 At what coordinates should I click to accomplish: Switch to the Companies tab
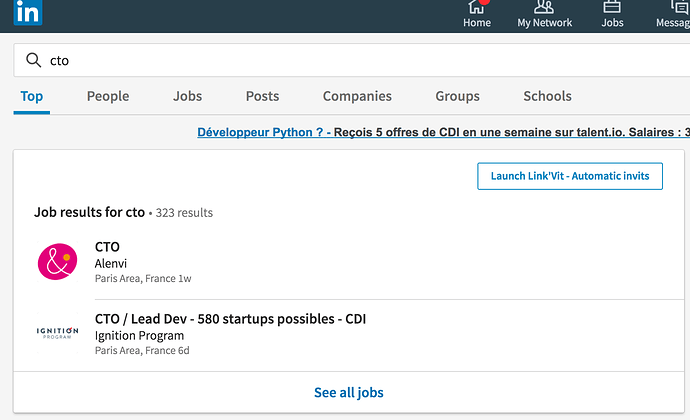(357, 96)
